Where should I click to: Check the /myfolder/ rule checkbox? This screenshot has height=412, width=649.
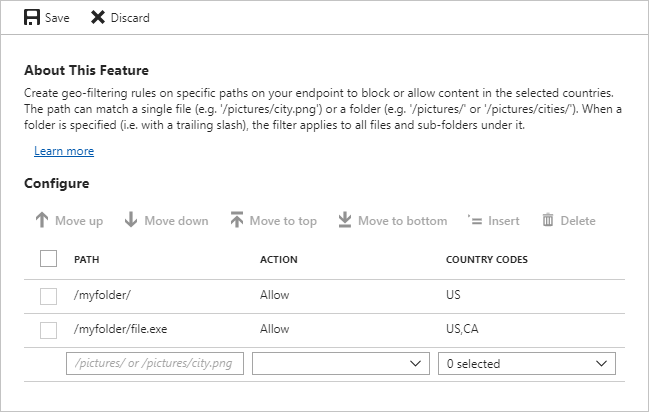48,296
